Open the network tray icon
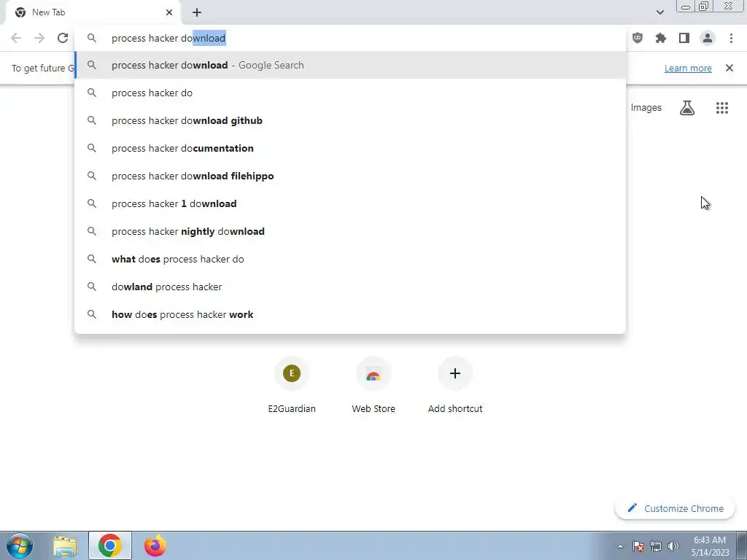The height and width of the screenshot is (560, 747). click(656, 546)
